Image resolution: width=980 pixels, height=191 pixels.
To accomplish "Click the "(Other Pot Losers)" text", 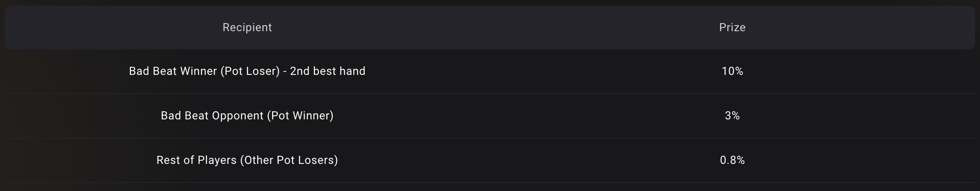I will [289, 160].
